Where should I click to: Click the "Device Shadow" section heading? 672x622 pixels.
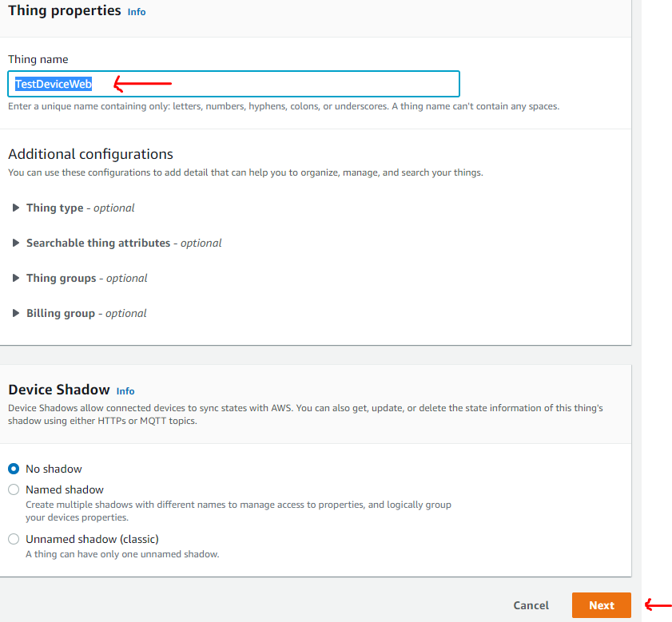(59, 390)
